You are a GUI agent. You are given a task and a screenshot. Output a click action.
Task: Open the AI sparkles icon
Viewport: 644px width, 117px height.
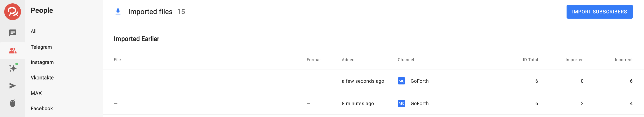tap(12, 68)
